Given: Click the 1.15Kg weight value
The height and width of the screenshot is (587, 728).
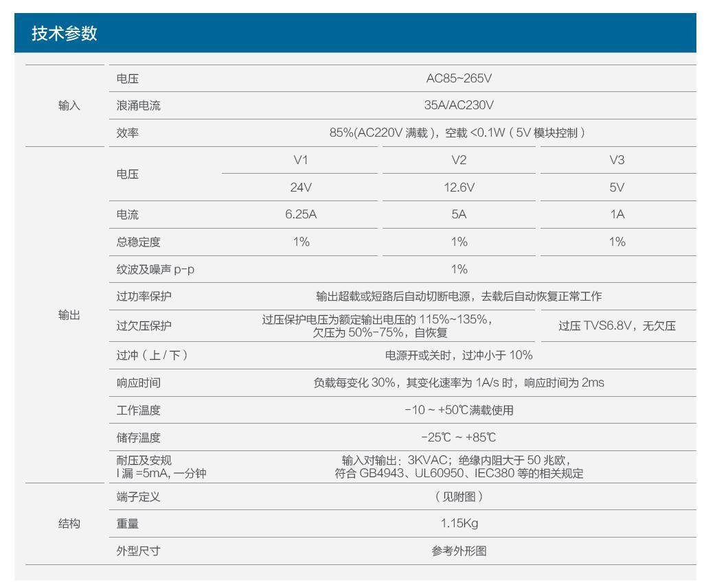Looking at the screenshot, I should [459, 523].
